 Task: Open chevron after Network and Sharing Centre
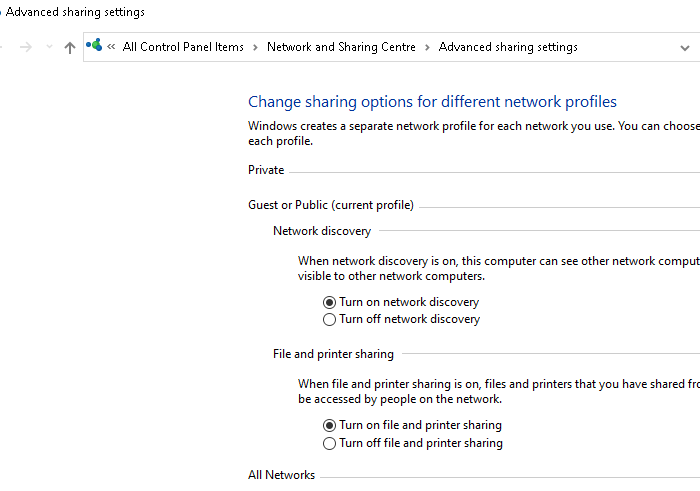(x=427, y=47)
